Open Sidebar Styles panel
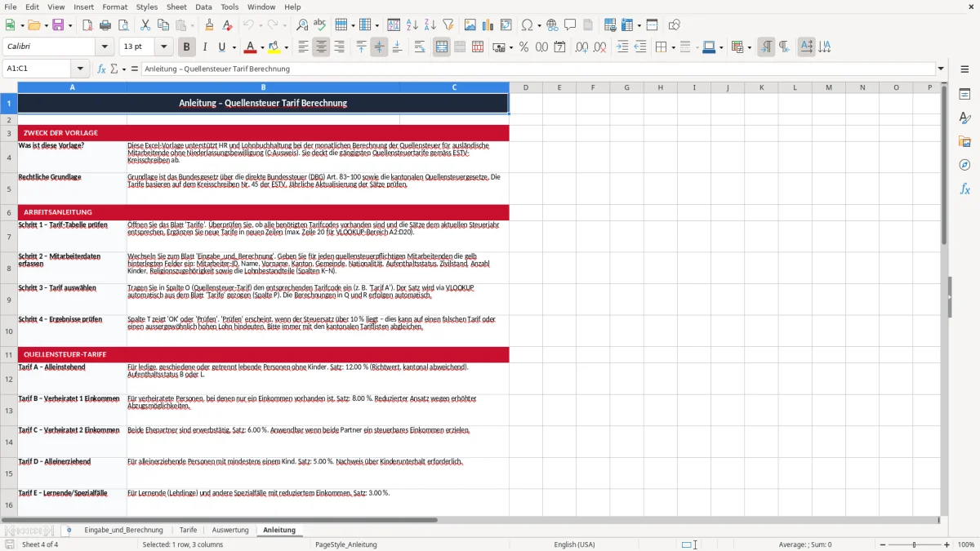Image resolution: width=980 pixels, height=551 pixels. [964, 118]
